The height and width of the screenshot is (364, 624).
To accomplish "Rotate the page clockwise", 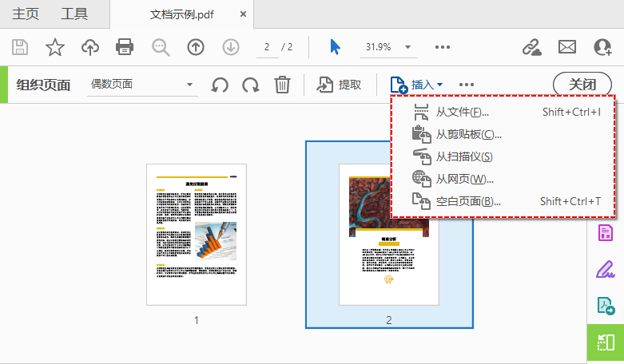I will [x=251, y=85].
